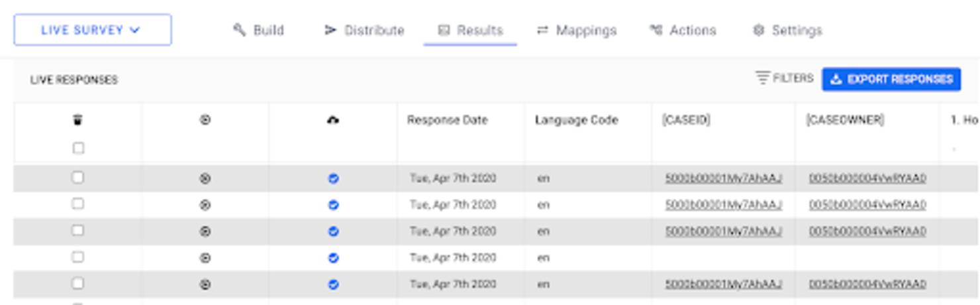The width and height of the screenshot is (980, 305).
Task: Click the first row's circular view icon
Action: click(x=205, y=178)
